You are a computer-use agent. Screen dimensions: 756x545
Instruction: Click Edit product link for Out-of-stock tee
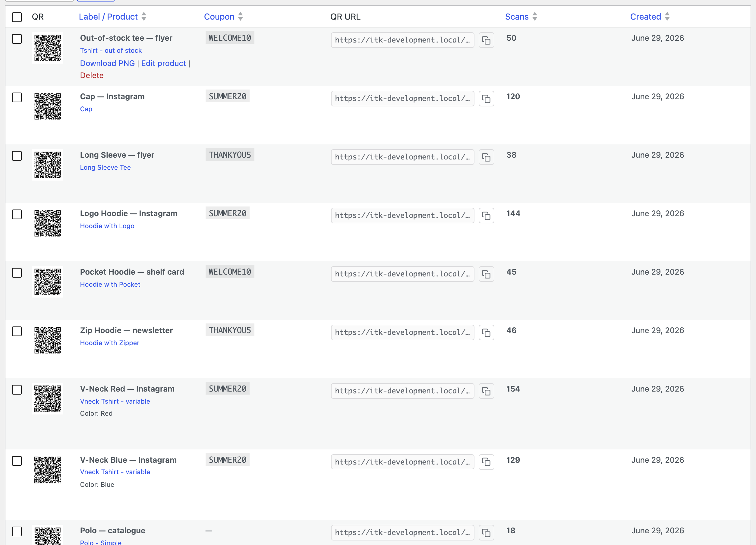point(163,63)
